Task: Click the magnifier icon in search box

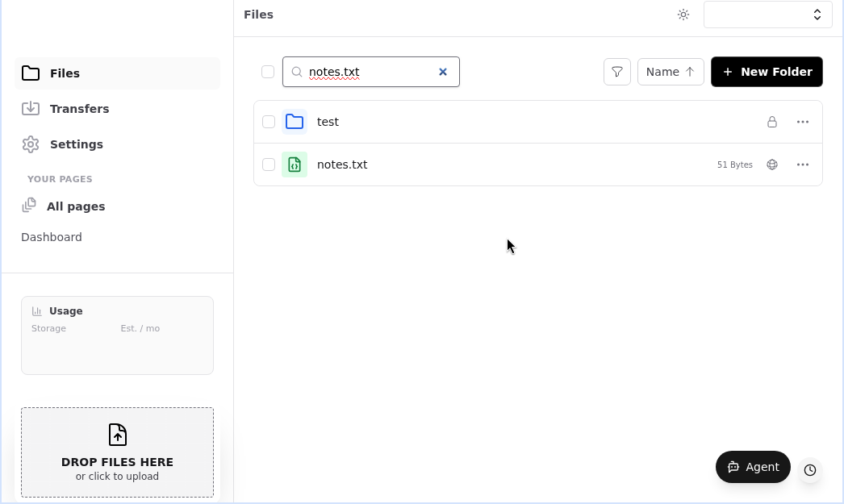Action: pyautogui.click(x=297, y=72)
